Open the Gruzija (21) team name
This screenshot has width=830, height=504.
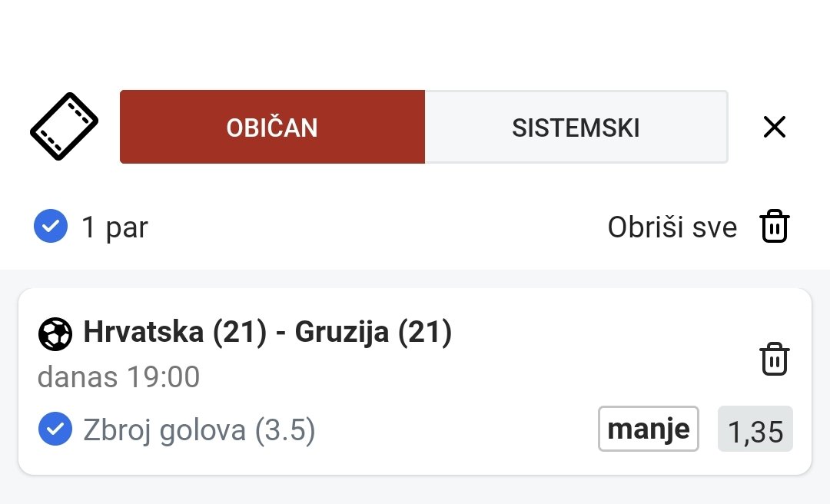coord(373,332)
